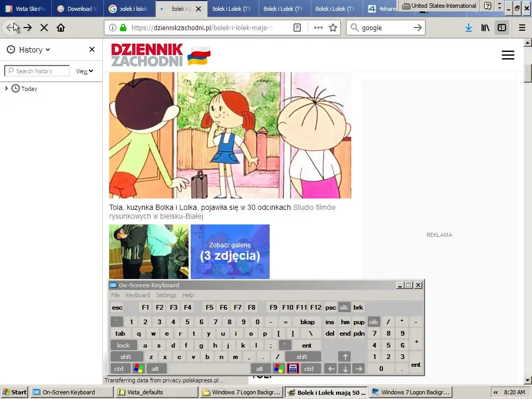Submit search with the arrow in search box
532x399 pixels.
point(418,28)
